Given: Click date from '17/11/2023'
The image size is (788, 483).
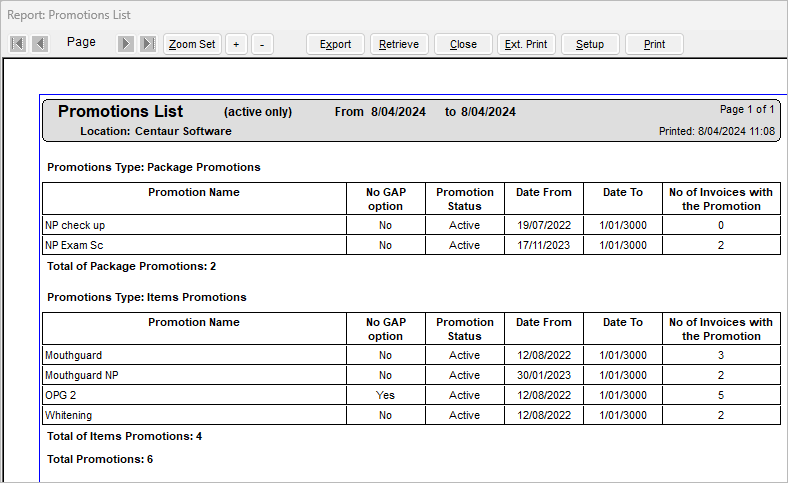Looking at the screenshot, I should 544,245.
